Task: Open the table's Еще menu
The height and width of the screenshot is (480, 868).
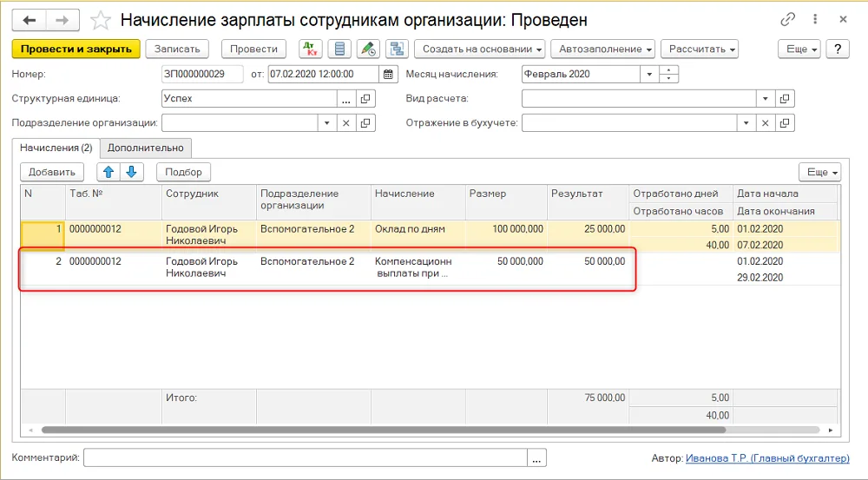Action: pyautogui.click(x=820, y=172)
